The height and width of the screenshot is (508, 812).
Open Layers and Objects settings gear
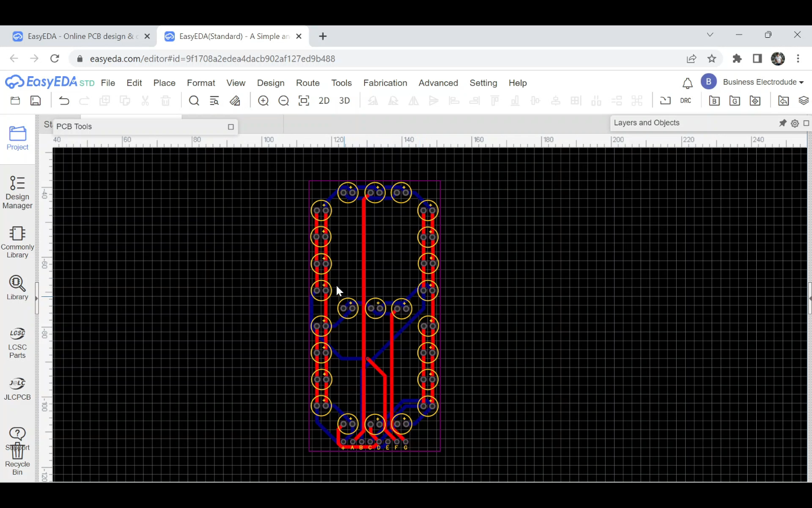click(795, 123)
